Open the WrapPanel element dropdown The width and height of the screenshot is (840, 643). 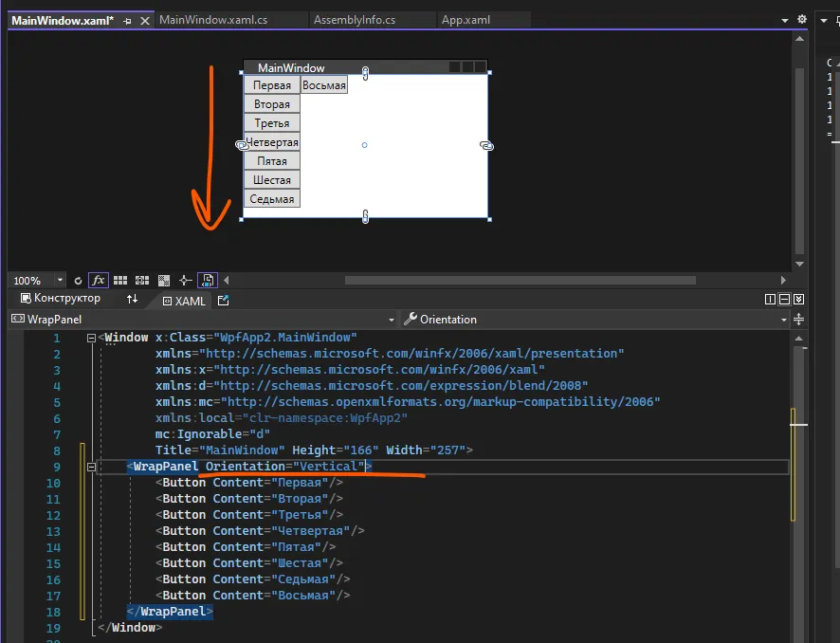tap(391, 320)
